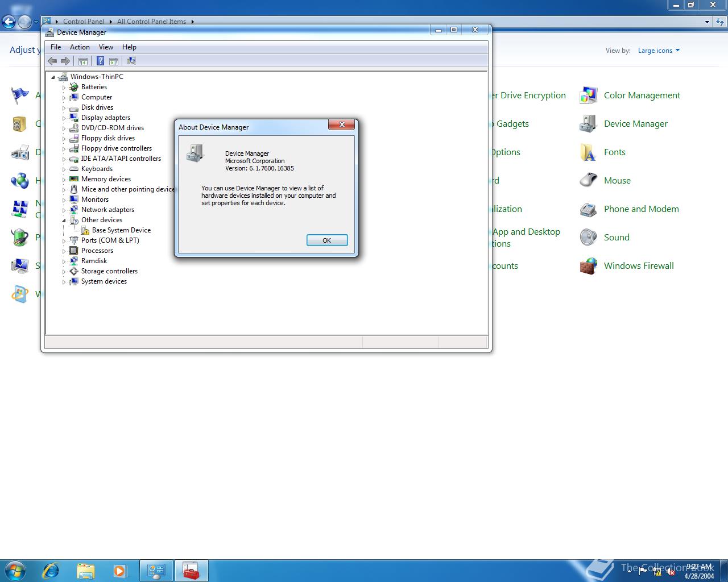
Task: Expand the Computer category
Action: 64,98
